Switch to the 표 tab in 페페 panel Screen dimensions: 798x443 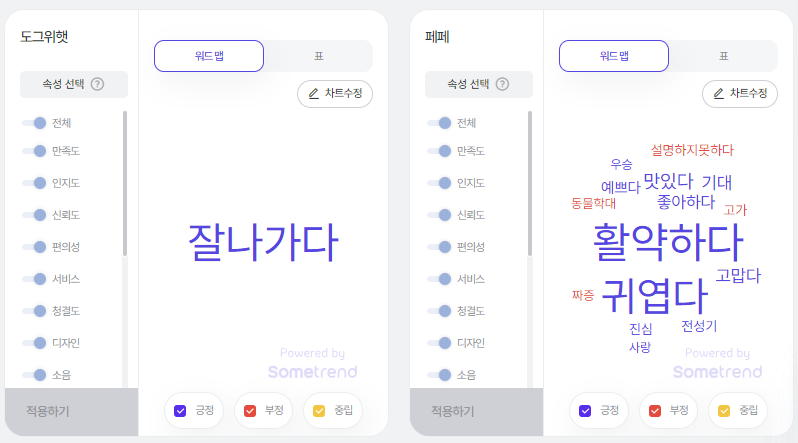(x=723, y=56)
